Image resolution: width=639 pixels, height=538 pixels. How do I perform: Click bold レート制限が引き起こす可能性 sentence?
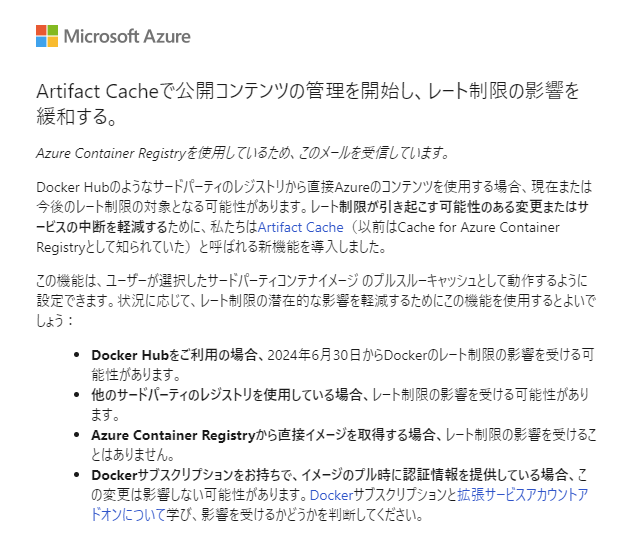coord(312,217)
